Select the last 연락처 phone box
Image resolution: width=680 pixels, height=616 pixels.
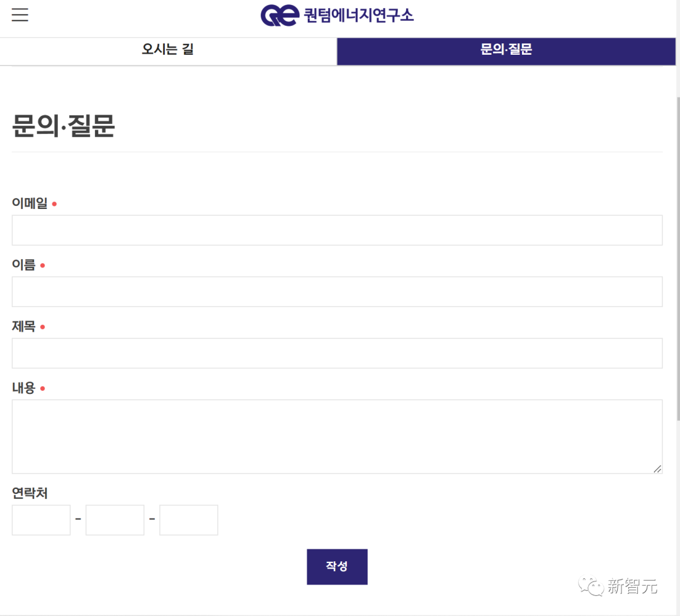tap(189, 520)
